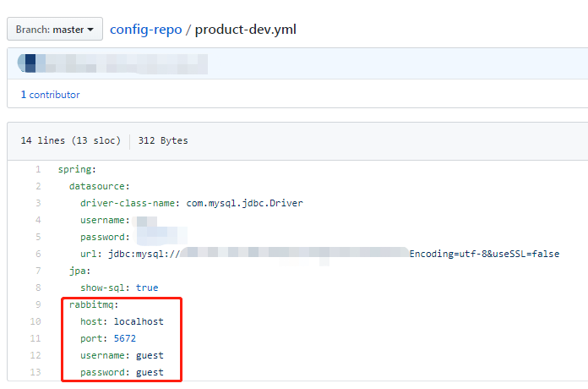Click the 'spring:' key on line 1

coord(77,170)
